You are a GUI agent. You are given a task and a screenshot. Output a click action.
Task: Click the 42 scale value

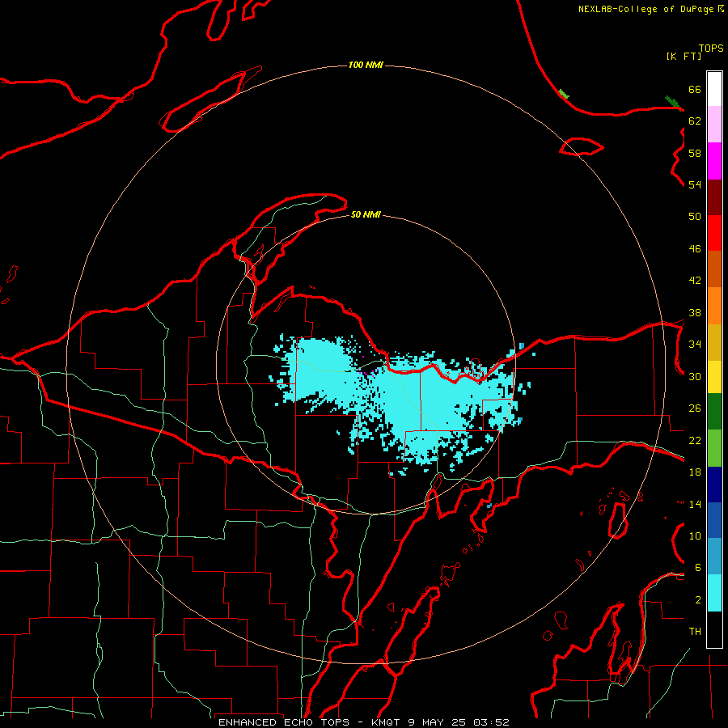695,280
